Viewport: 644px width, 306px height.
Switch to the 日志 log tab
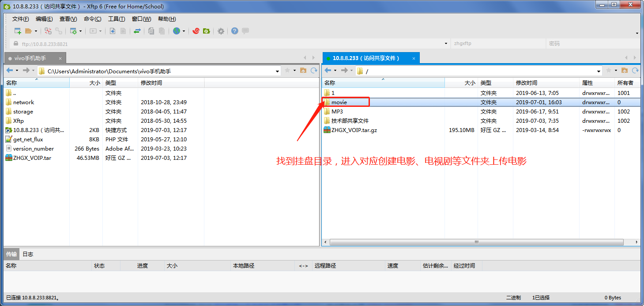tap(28, 254)
